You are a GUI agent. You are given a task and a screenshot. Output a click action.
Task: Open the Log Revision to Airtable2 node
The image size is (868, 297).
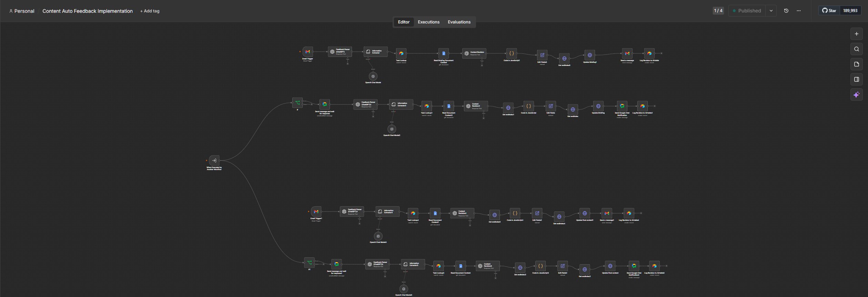tap(643, 106)
